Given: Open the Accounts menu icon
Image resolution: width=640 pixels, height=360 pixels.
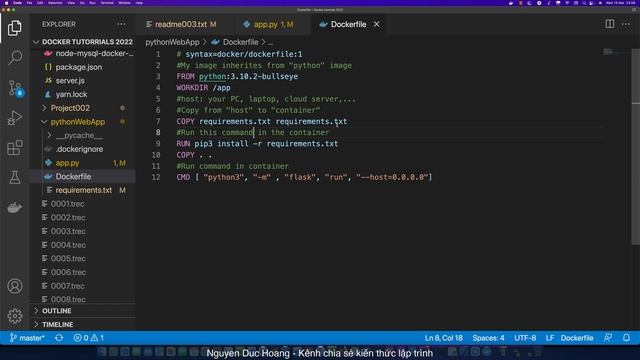Looking at the screenshot, I should pyautogui.click(x=15, y=286).
